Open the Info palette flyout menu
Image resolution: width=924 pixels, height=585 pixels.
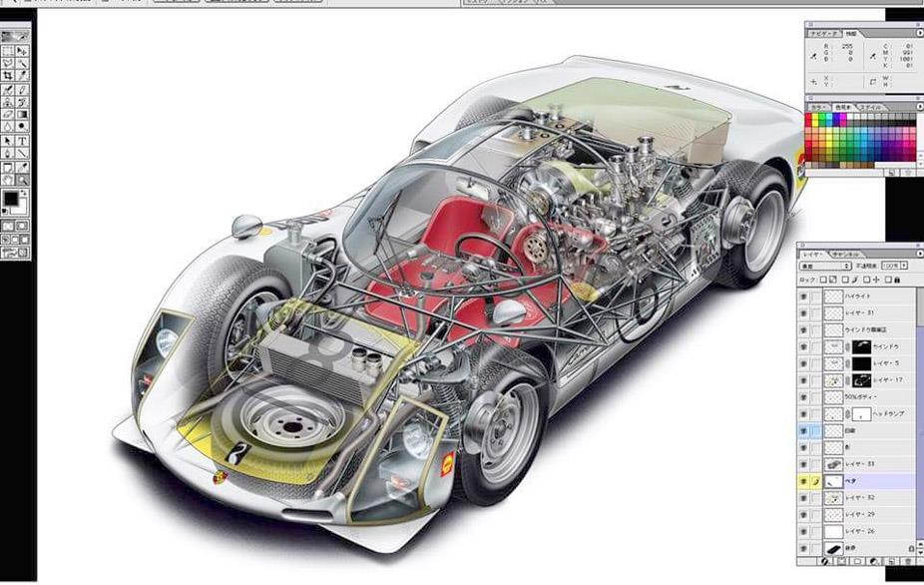920,33
